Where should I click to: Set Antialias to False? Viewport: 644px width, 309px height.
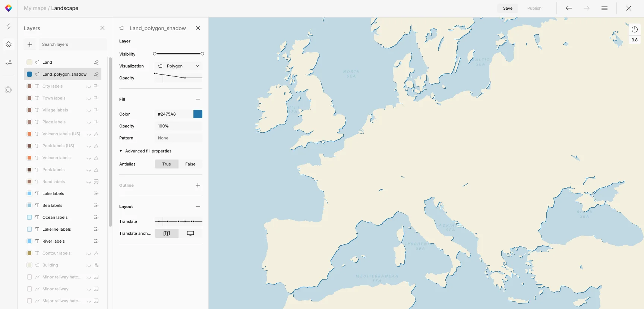(x=190, y=164)
